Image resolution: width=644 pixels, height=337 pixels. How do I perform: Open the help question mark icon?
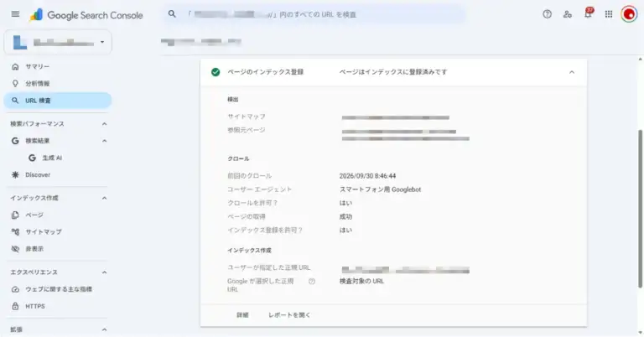pyautogui.click(x=547, y=14)
